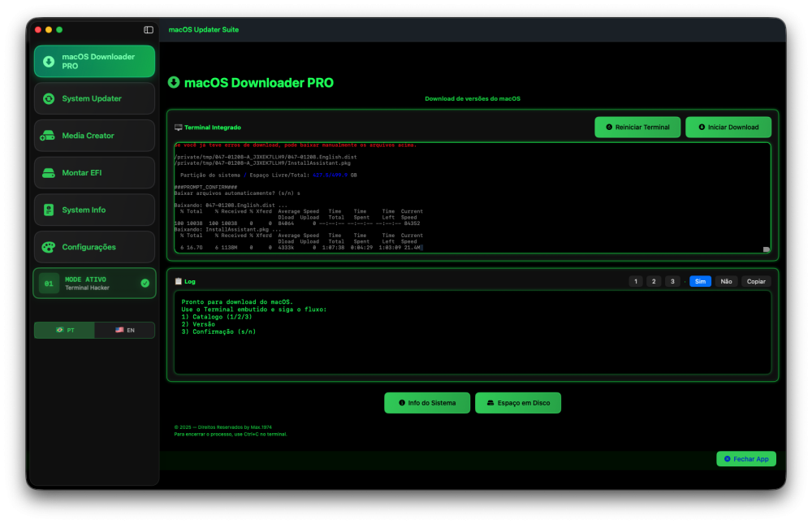
Task: Click the Configurações palette icon
Action: 49,247
